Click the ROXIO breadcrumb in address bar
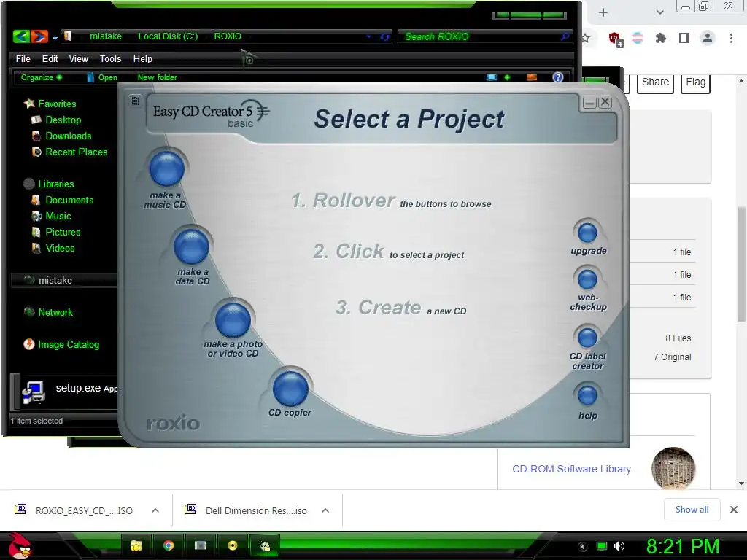The image size is (747, 560). click(228, 36)
